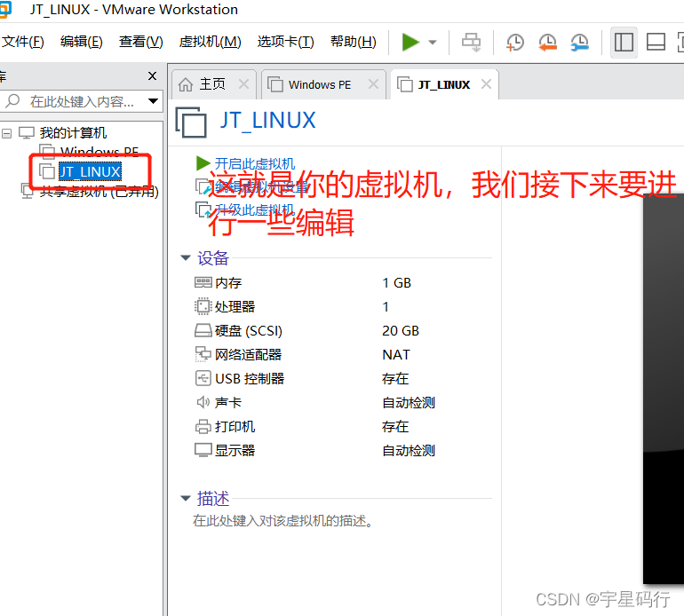Toggle the library sidebar view icon
The width and height of the screenshot is (684, 616).
click(x=624, y=43)
